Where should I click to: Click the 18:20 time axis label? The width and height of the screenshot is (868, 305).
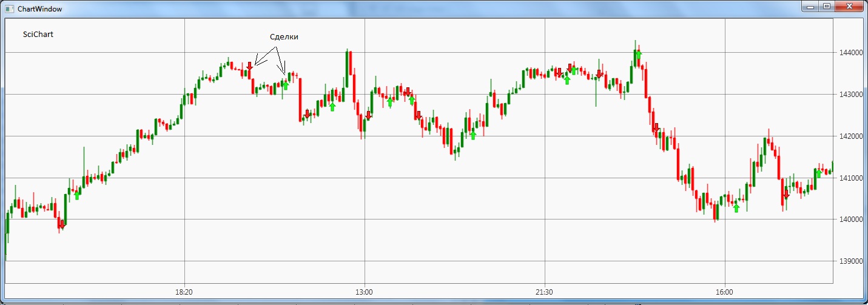[x=184, y=292]
